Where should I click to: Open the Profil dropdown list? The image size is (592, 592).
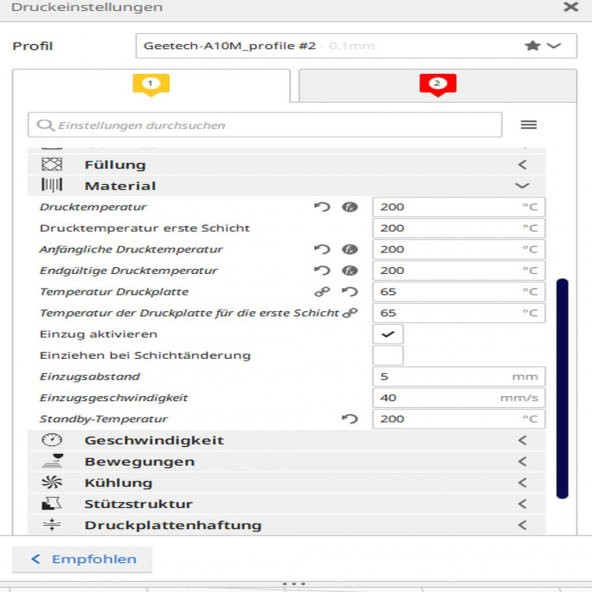[x=356, y=46]
